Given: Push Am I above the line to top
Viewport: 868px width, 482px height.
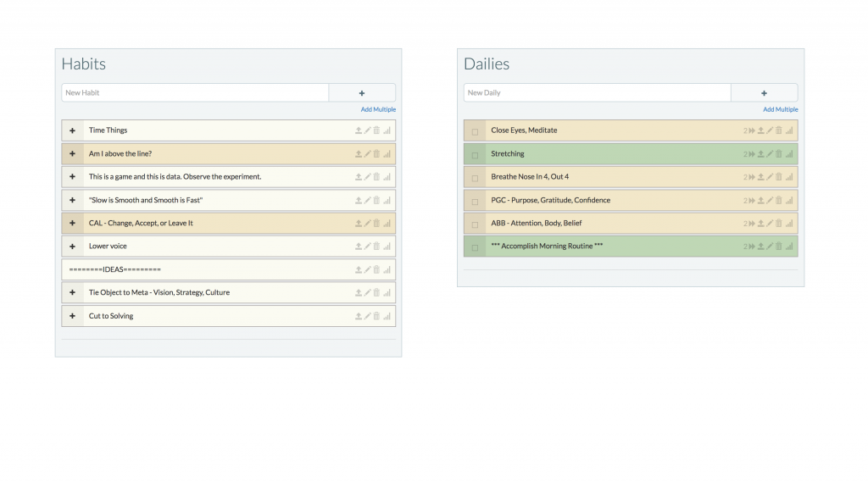Looking at the screenshot, I should pyautogui.click(x=359, y=154).
